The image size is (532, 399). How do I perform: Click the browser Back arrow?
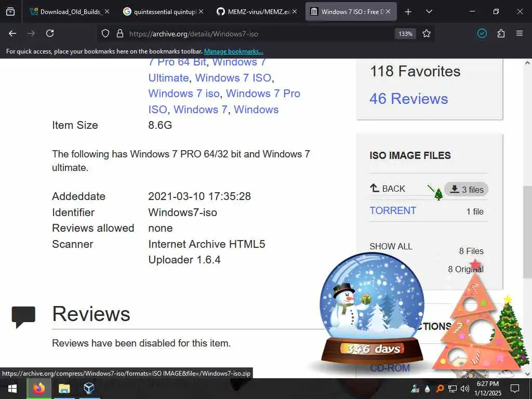coord(12,33)
